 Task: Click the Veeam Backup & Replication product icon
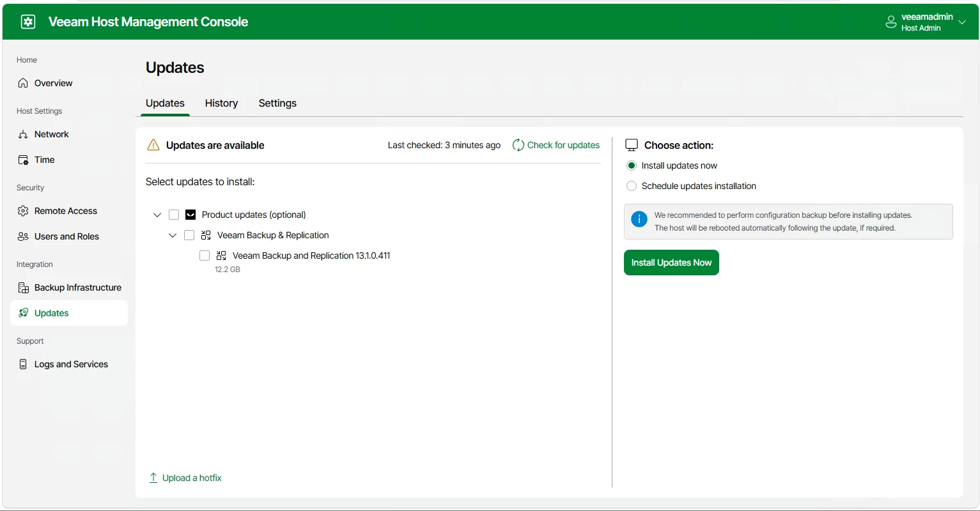pyautogui.click(x=206, y=235)
